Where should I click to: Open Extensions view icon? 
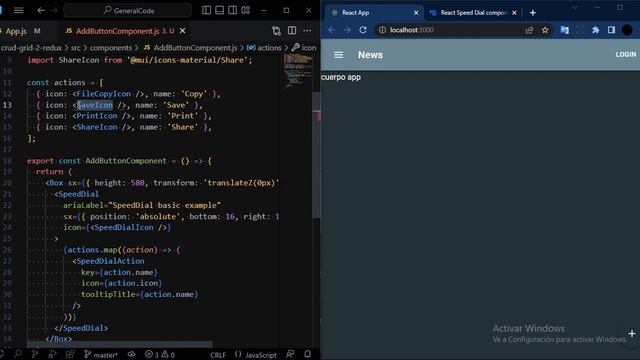[70, 354]
